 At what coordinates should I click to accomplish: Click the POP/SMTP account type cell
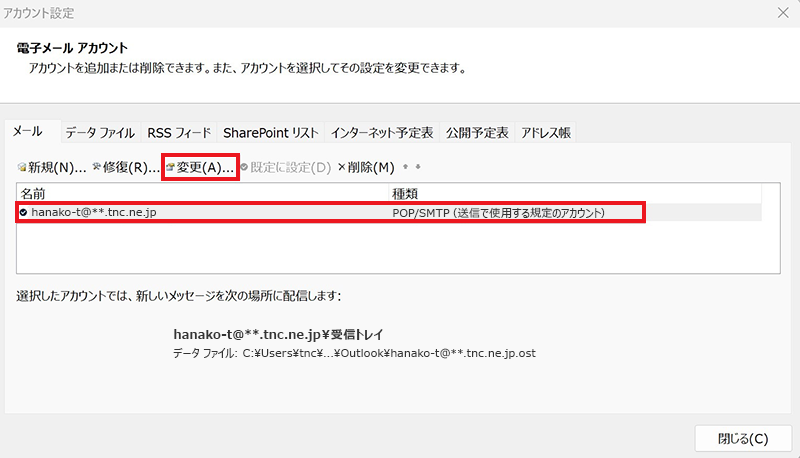point(500,213)
